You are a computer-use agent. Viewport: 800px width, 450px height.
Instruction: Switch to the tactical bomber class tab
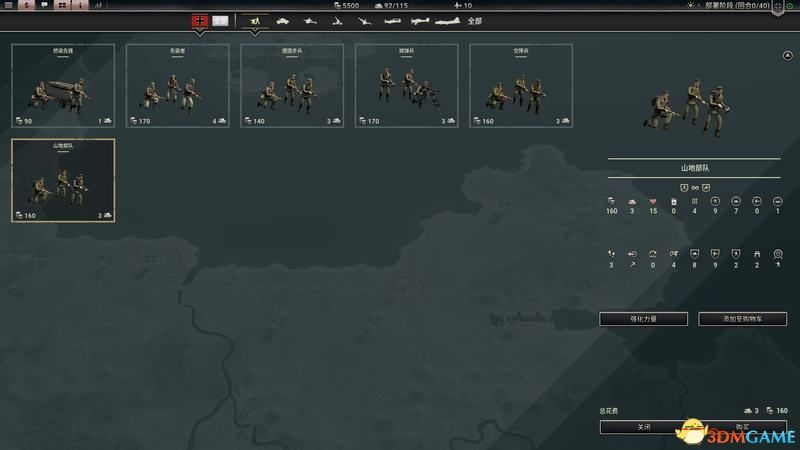420,21
